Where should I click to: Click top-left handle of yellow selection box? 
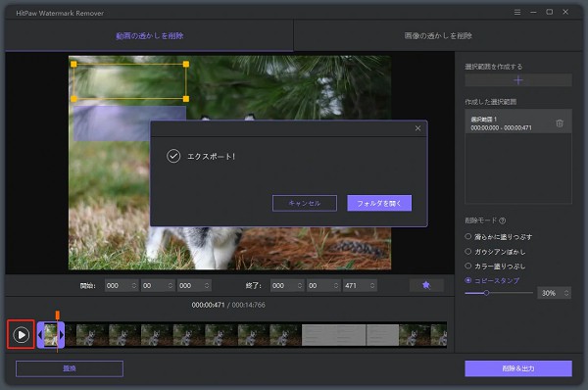(x=73, y=64)
